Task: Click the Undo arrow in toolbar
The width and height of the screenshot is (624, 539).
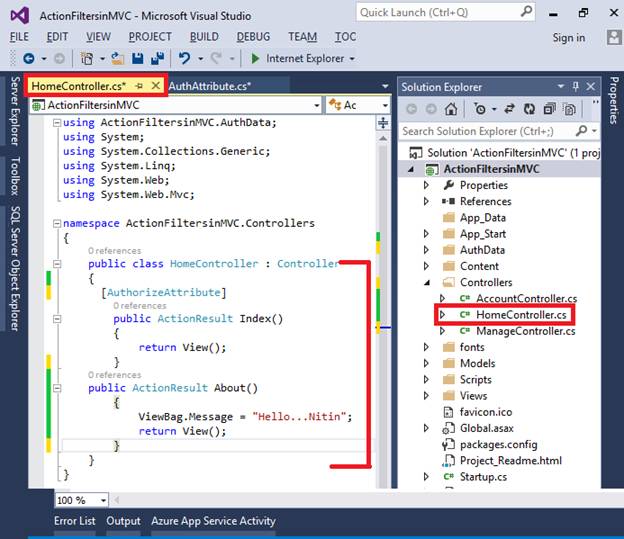Action: [185, 59]
